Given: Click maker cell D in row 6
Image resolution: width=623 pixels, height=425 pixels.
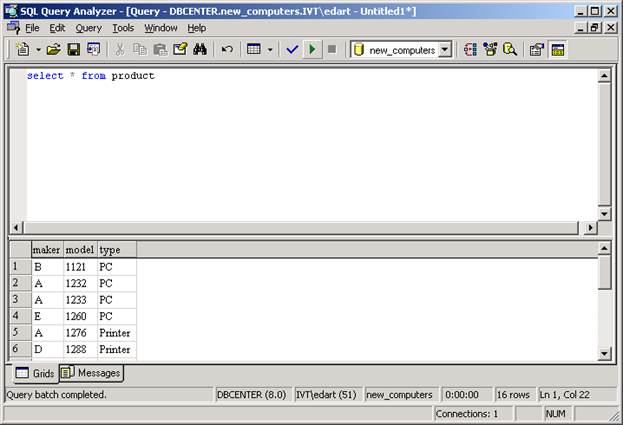Looking at the screenshot, I should pyautogui.click(x=47, y=349).
